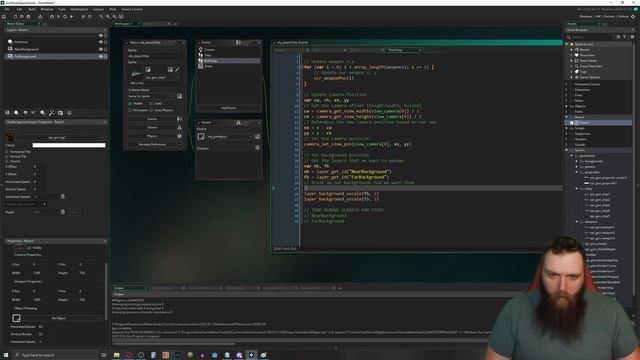Select the Draw event
Screen dimensions: 640x360
tap(209, 66)
